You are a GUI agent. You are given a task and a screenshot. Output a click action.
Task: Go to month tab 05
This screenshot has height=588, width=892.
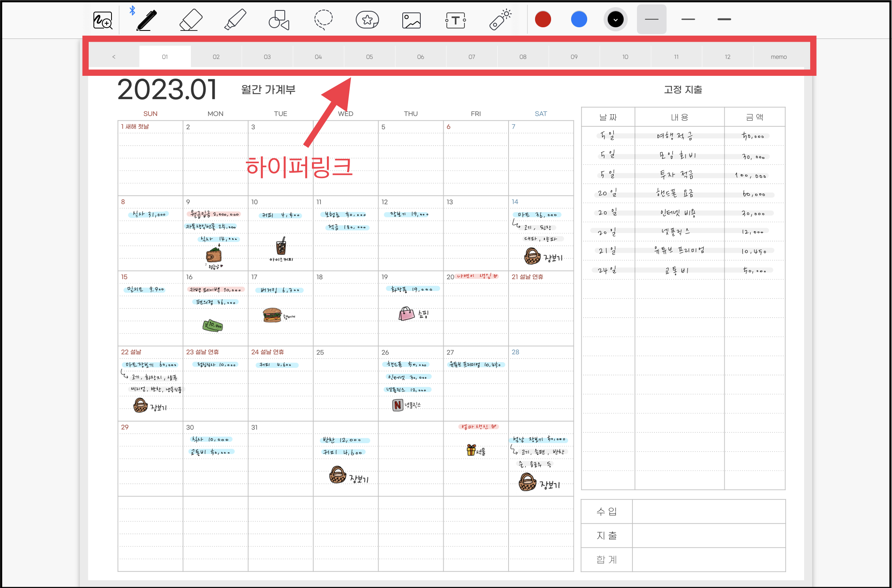pos(369,57)
